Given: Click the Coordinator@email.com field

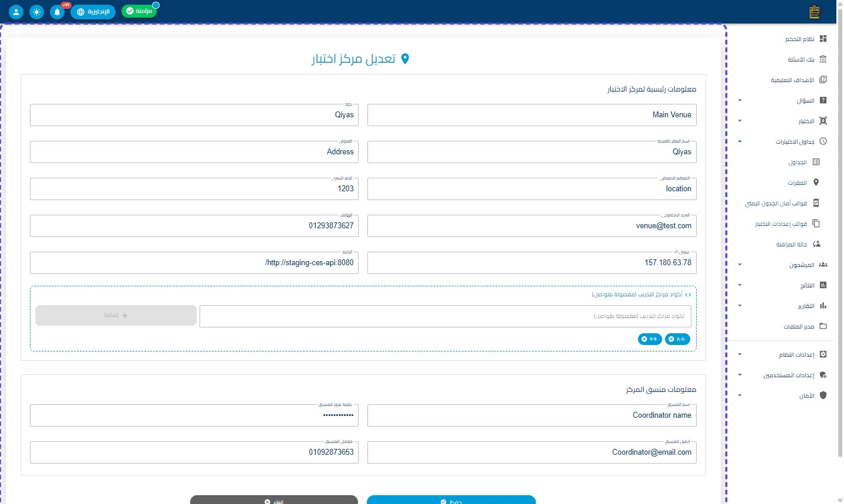Looking at the screenshot, I should click(x=532, y=452).
